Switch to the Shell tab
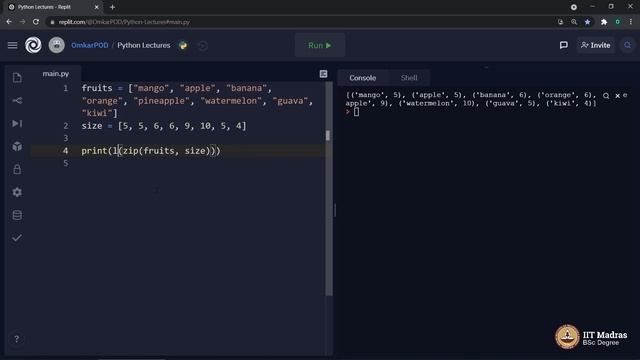Screen dimensions: 640x360 click(x=409, y=78)
